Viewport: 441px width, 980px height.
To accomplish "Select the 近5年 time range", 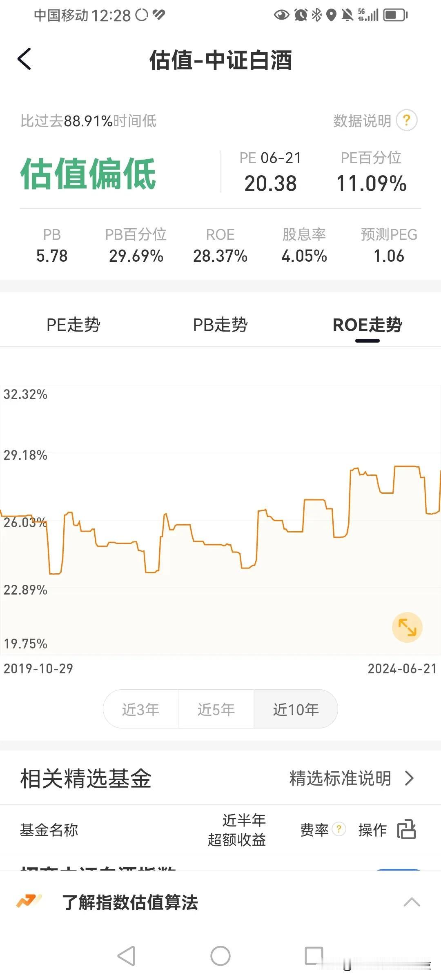I will tap(216, 709).
